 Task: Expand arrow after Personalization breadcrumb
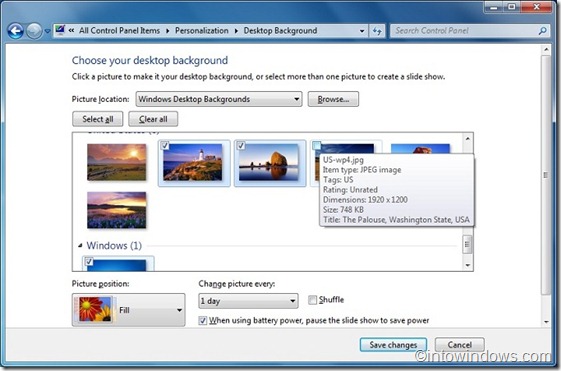pos(236,31)
